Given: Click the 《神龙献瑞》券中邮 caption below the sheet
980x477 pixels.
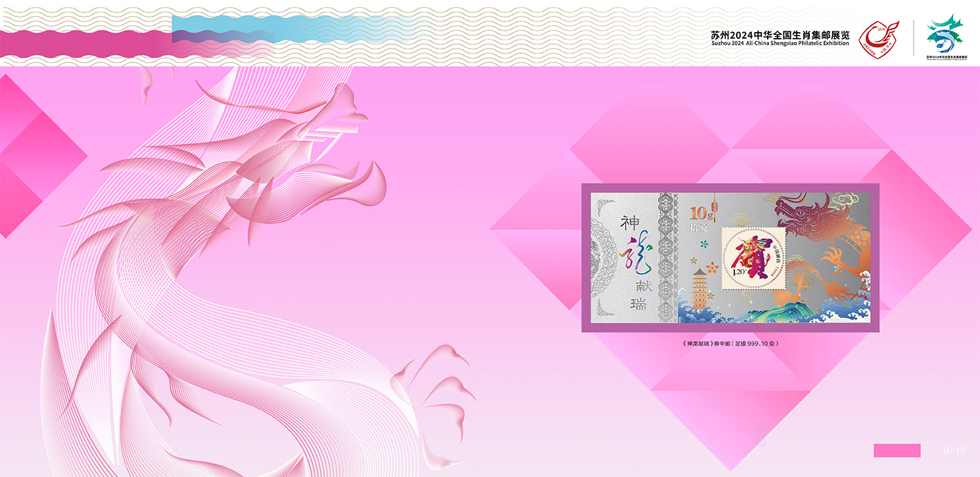Looking at the screenshot, I should [730, 343].
